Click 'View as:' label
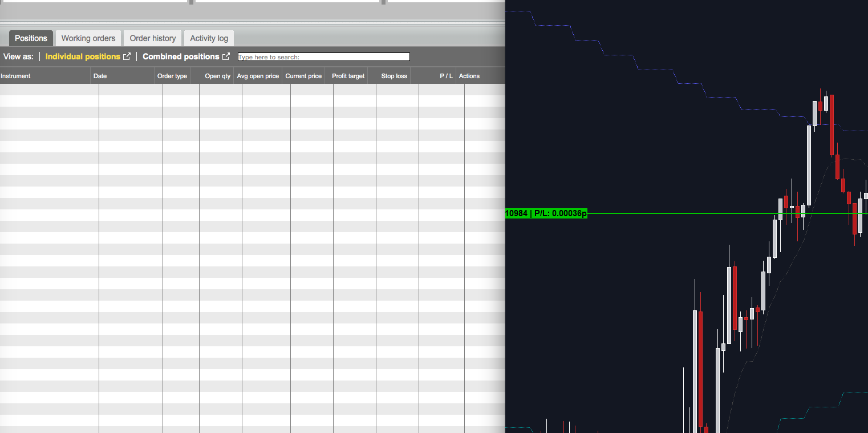This screenshot has height=433, width=868. (18, 56)
